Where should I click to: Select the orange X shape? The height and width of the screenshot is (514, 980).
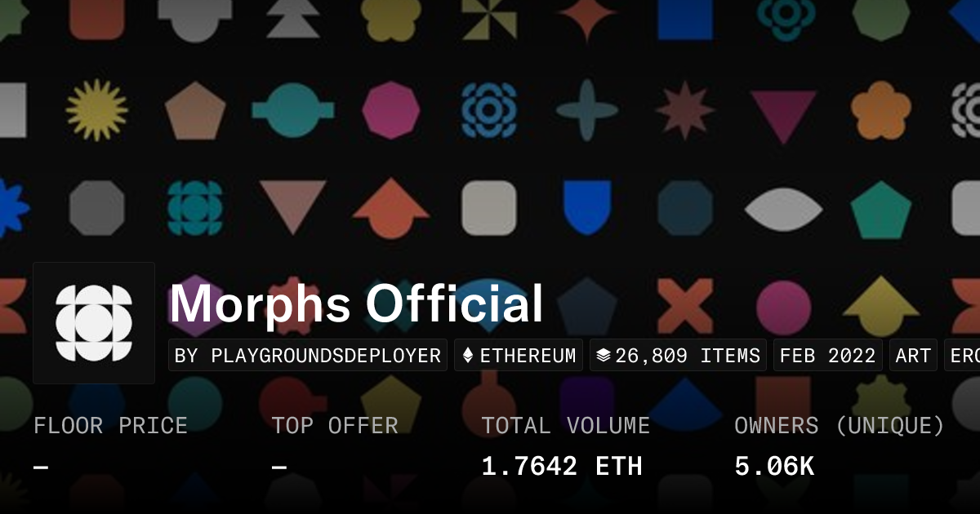tap(685, 306)
